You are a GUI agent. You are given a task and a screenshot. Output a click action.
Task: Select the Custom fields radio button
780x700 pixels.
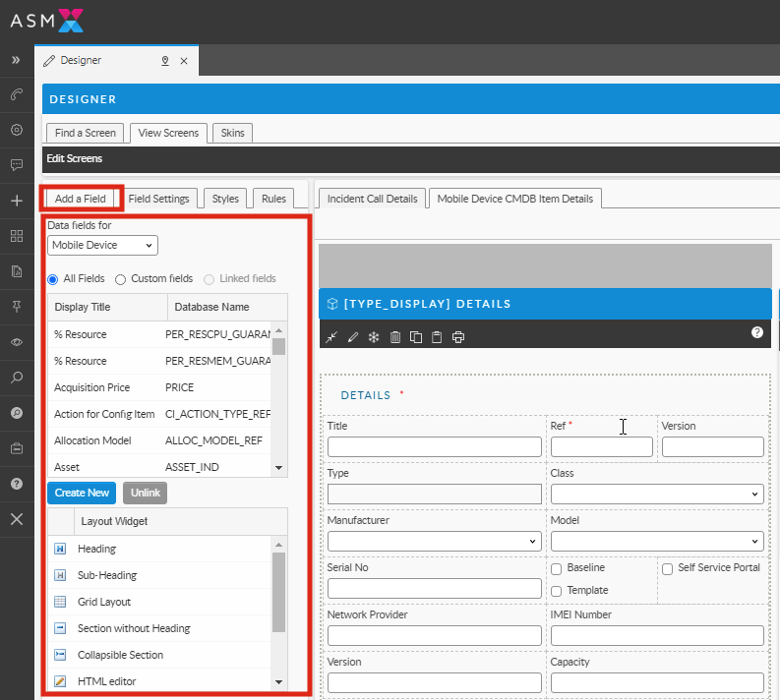121,279
